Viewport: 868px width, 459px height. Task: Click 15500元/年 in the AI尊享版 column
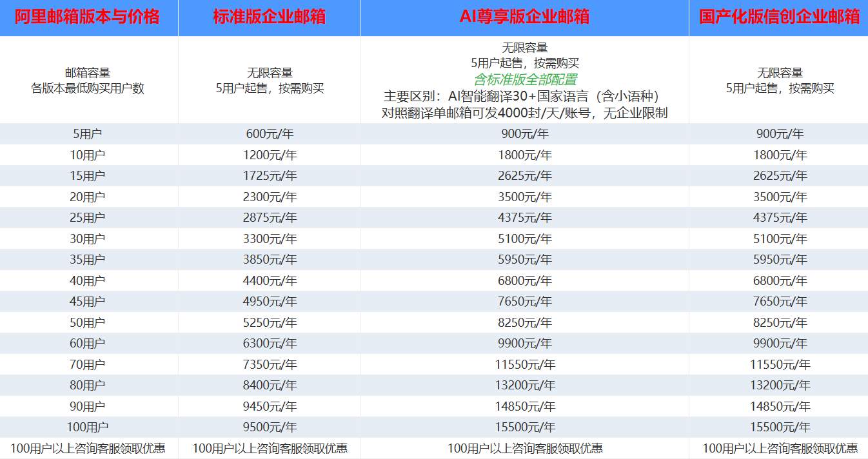click(525, 427)
